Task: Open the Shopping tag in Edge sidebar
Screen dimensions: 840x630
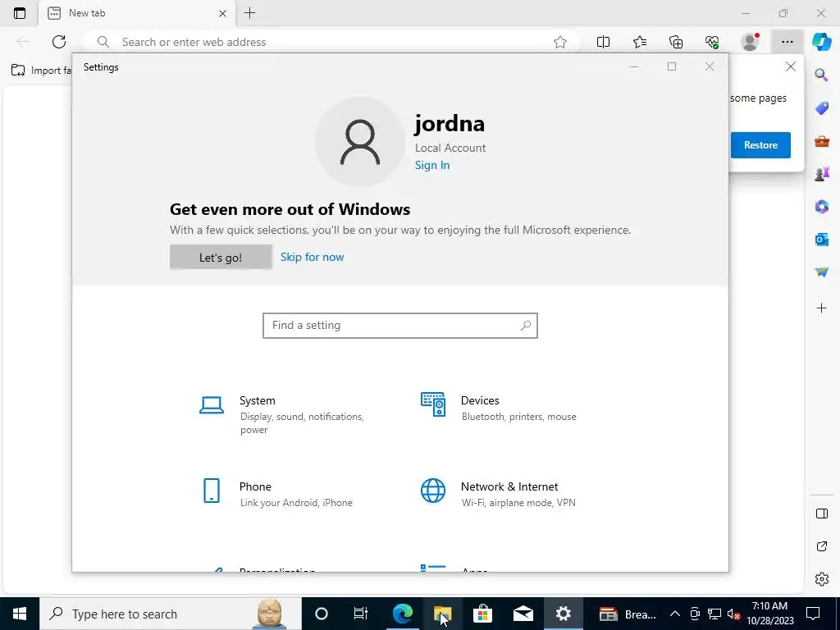Action: click(821, 108)
